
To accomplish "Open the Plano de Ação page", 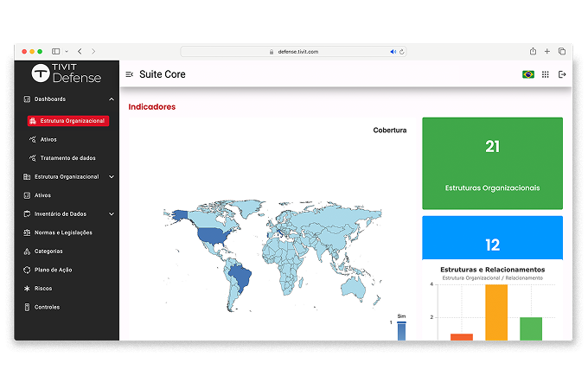I will tap(53, 270).
